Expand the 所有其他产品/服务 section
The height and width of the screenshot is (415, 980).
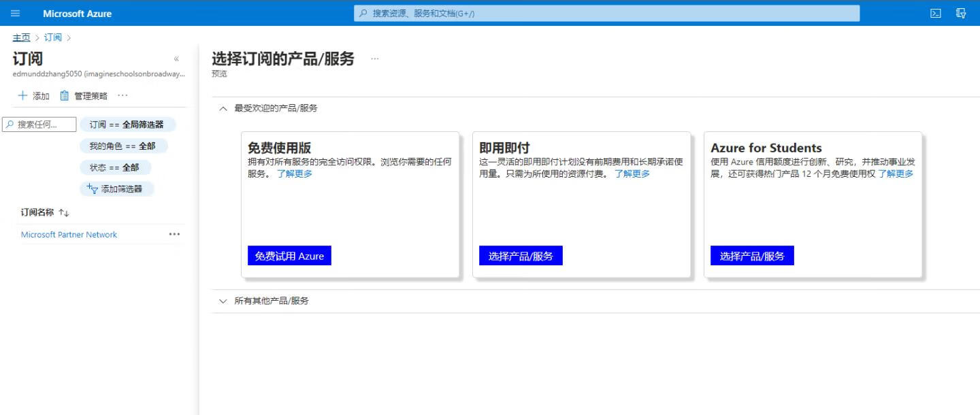click(x=223, y=301)
